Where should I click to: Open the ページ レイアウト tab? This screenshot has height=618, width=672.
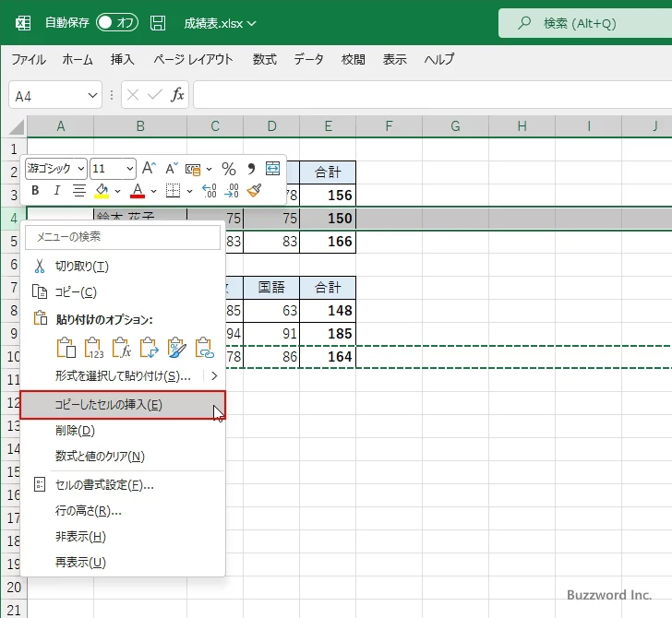193,59
